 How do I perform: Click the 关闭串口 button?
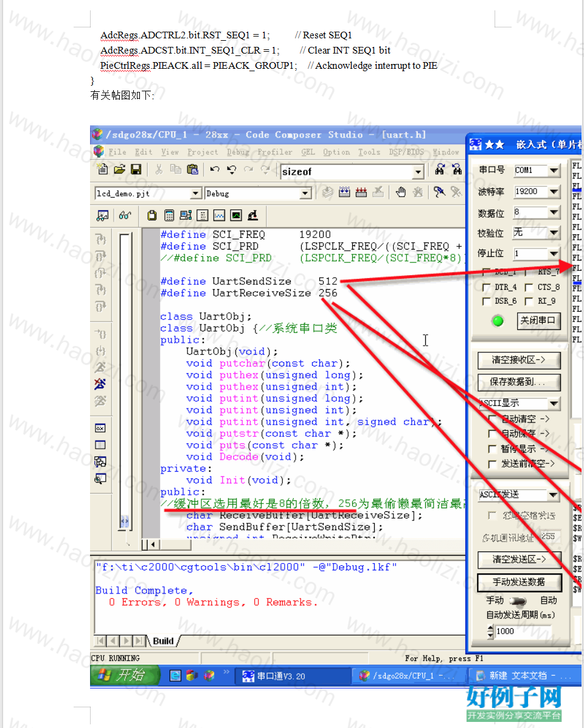[538, 320]
